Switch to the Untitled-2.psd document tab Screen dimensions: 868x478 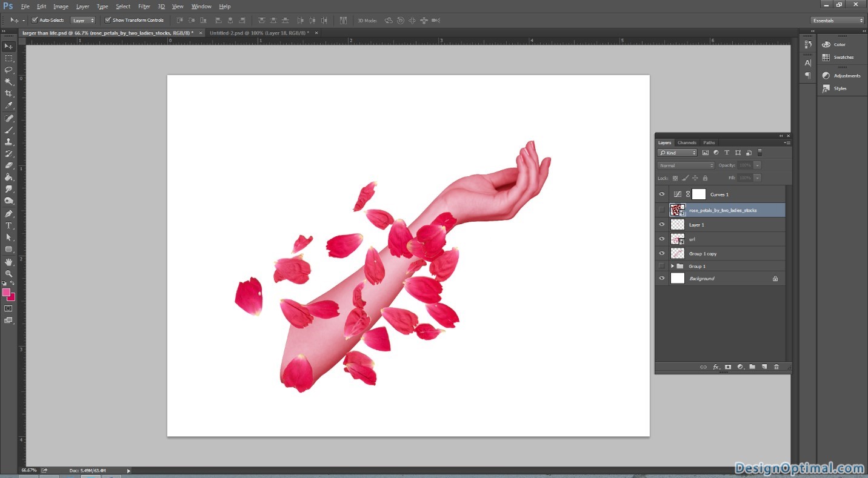coord(259,33)
